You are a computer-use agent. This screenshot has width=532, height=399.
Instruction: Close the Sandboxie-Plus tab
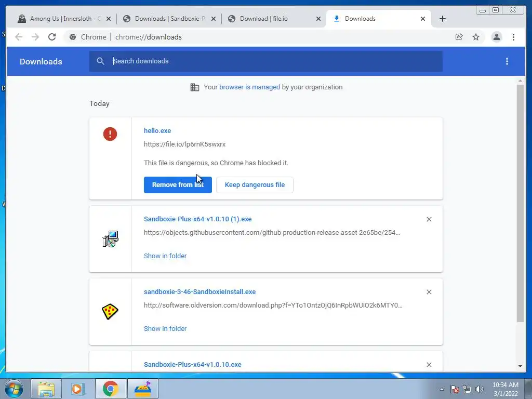click(214, 19)
